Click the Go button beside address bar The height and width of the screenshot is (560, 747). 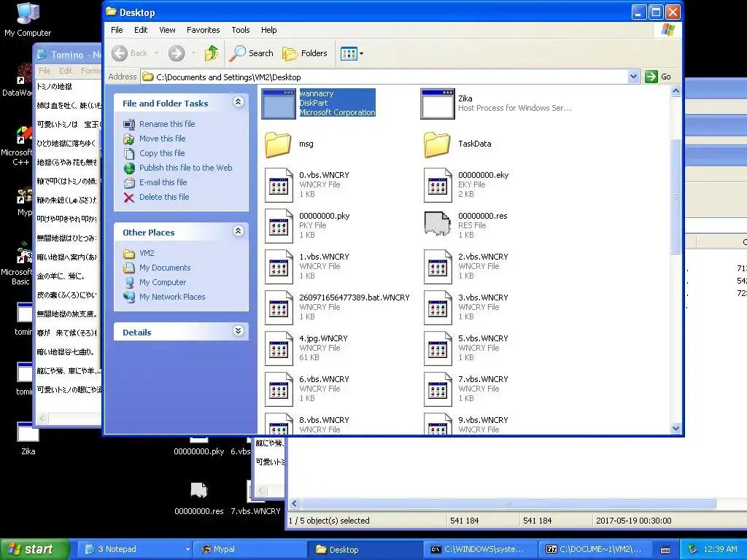pyautogui.click(x=659, y=77)
